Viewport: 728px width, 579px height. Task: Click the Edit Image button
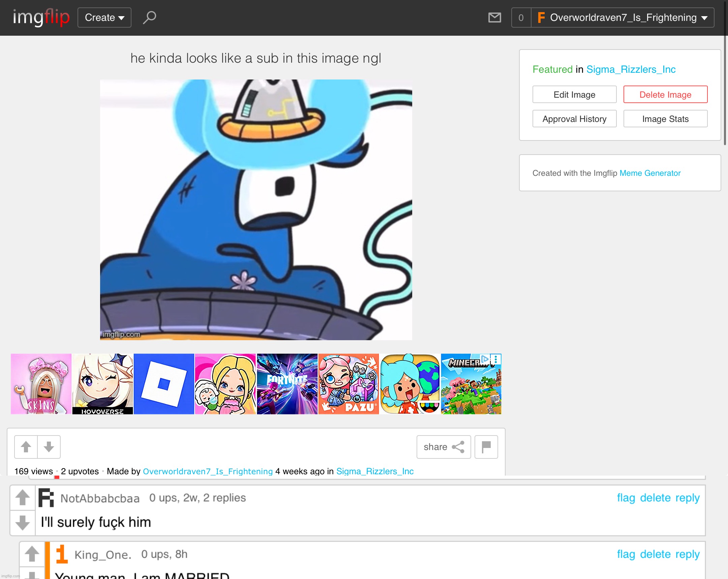[574, 94]
